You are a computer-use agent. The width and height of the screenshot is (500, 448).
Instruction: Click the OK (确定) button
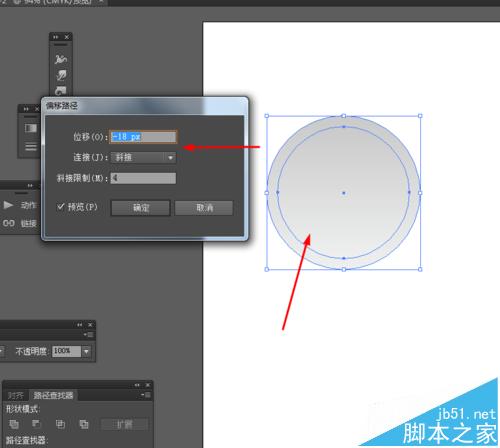tap(140, 208)
